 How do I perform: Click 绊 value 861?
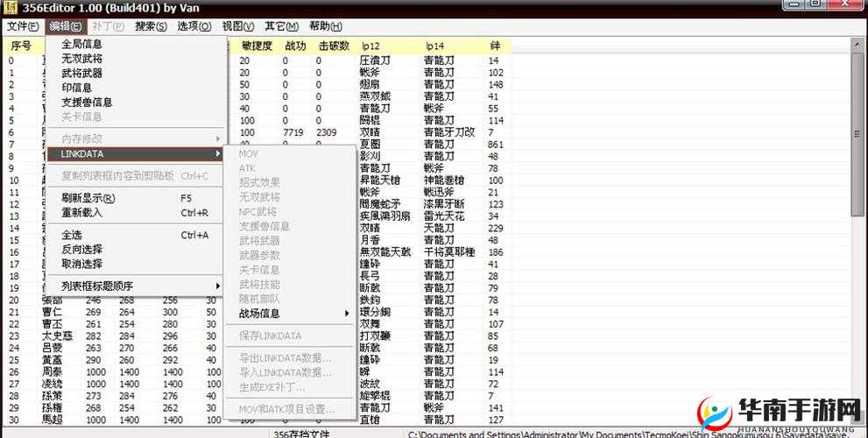point(496,145)
